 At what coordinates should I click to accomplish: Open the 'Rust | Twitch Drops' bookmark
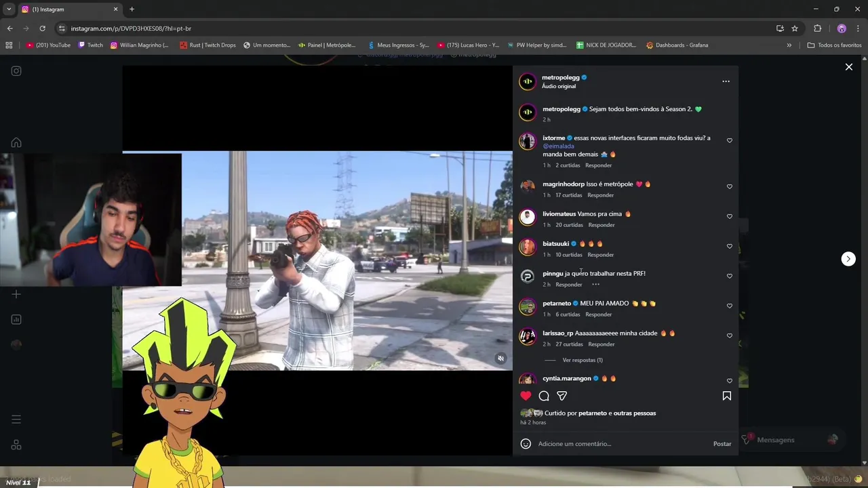pos(208,45)
